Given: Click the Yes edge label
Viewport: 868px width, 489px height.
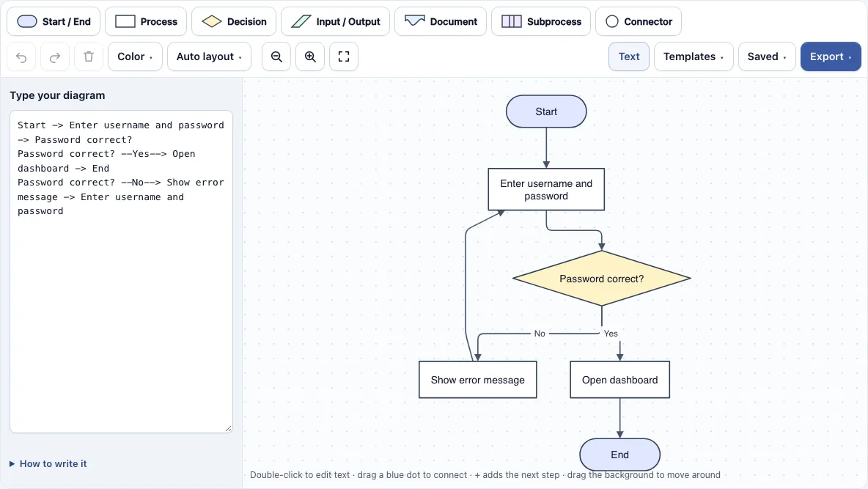Looking at the screenshot, I should click(x=611, y=334).
